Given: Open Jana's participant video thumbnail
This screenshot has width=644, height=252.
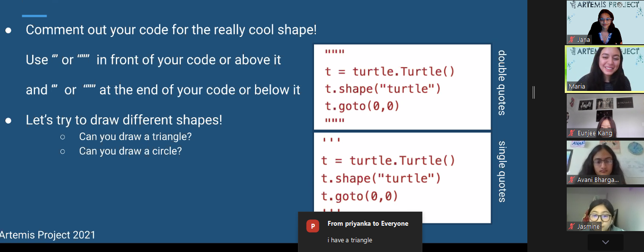Looking at the screenshot, I should coord(605,22).
